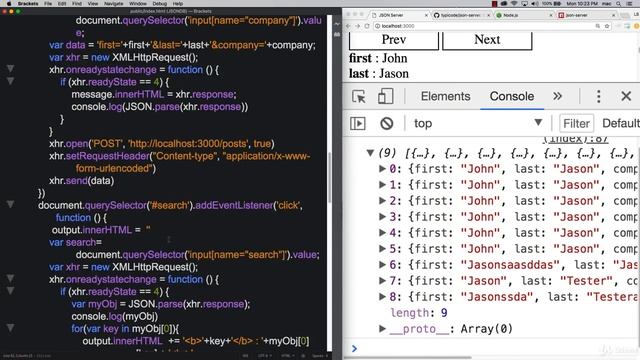640x360 pixels.
Task: Click the console Filter input field
Action: coord(576,123)
